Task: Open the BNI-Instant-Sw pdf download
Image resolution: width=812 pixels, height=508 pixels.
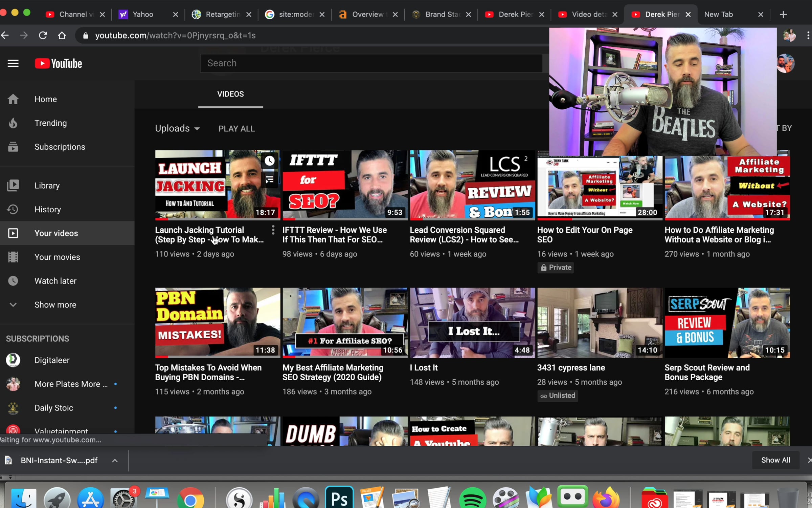Action: [x=59, y=461]
